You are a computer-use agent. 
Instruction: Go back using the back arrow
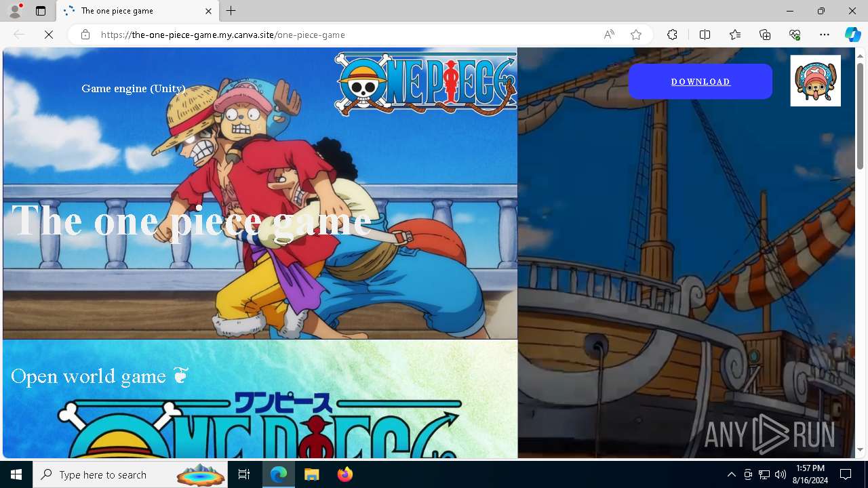tap(19, 35)
